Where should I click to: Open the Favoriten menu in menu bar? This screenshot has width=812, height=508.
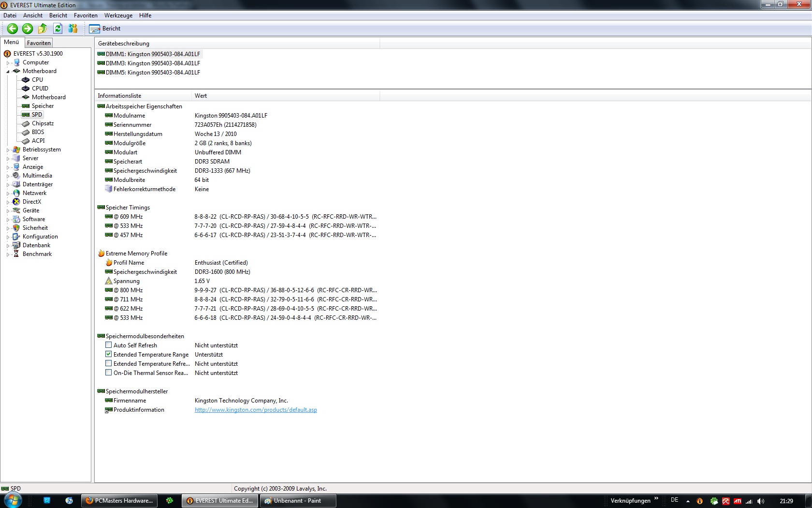[x=86, y=15]
